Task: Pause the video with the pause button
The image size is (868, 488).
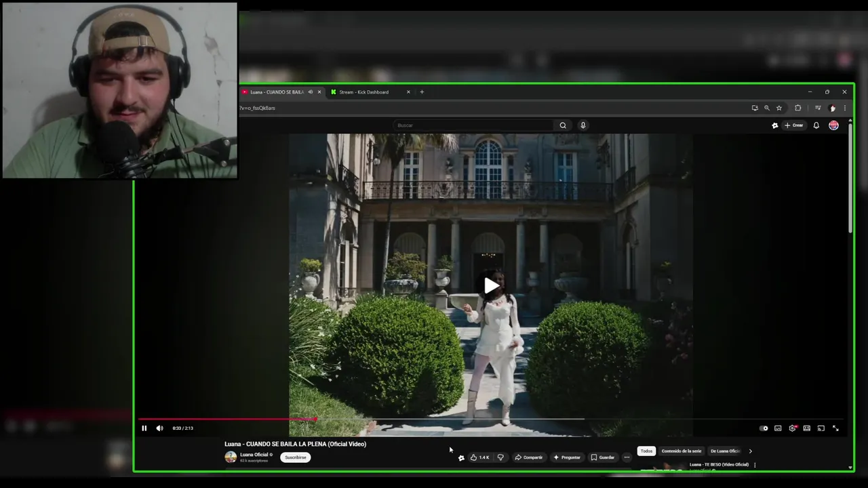Action: (x=144, y=428)
